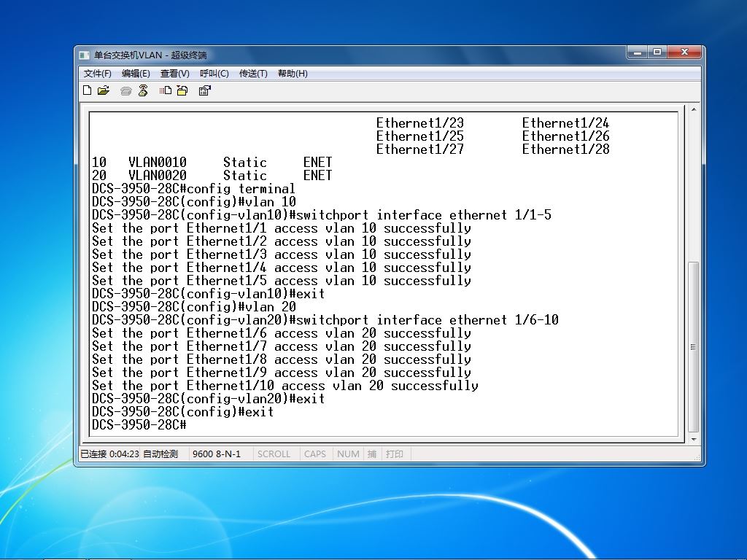This screenshot has width=747, height=560.
Task: Click the 捕 status indicator
Action: [372, 454]
